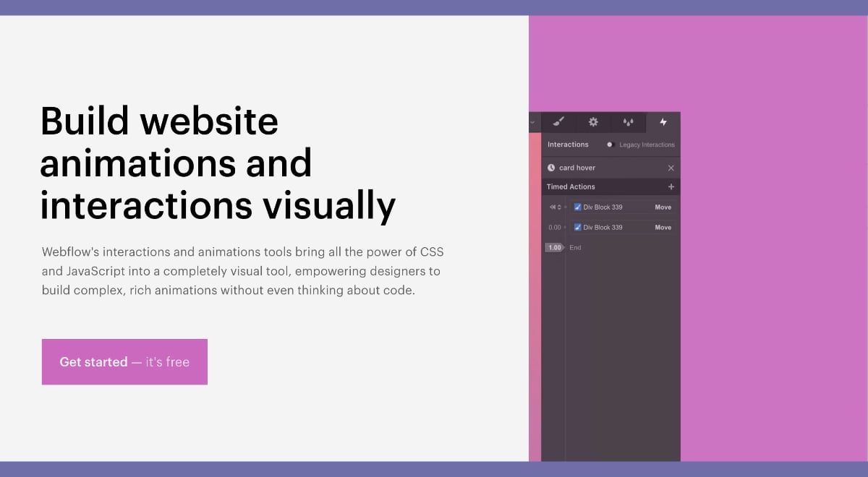The height and width of the screenshot is (477, 868).
Task: Click the clock icon beside card hover
Action: pyautogui.click(x=551, y=168)
